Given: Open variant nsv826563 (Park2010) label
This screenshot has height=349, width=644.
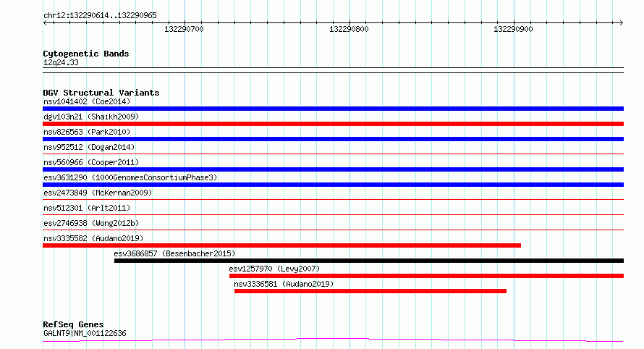Looking at the screenshot, I should [87, 132].
